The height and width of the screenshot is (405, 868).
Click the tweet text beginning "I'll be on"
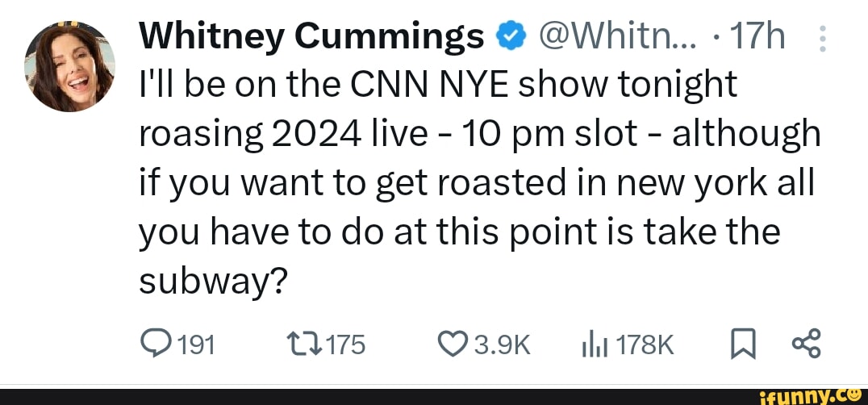click(x=438, y=85)
